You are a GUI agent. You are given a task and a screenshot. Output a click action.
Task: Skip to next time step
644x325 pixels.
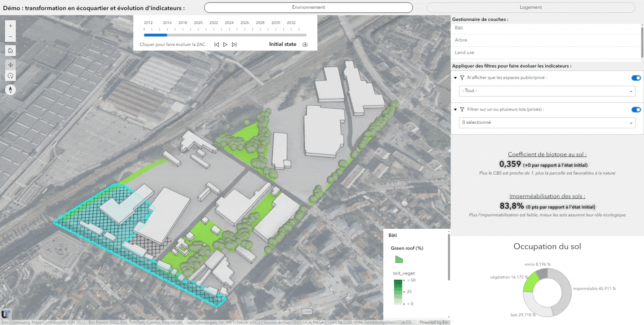[x=234, y=44]
